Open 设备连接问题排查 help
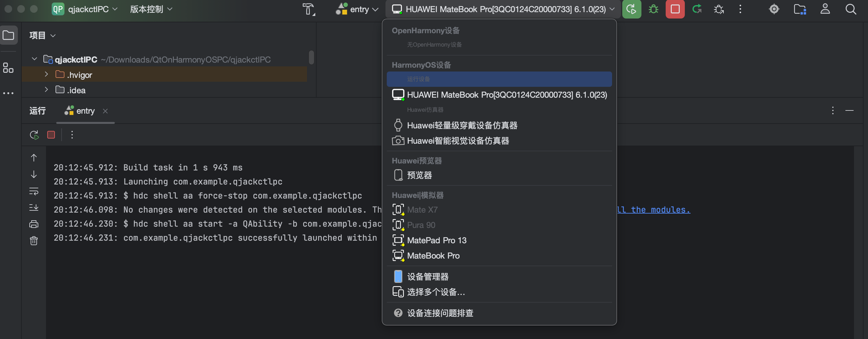868x339 pixels. click(499, 313)
